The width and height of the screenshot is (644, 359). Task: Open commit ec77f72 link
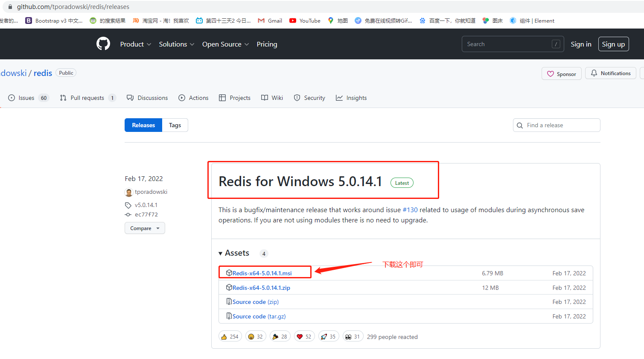coord(146,215)
